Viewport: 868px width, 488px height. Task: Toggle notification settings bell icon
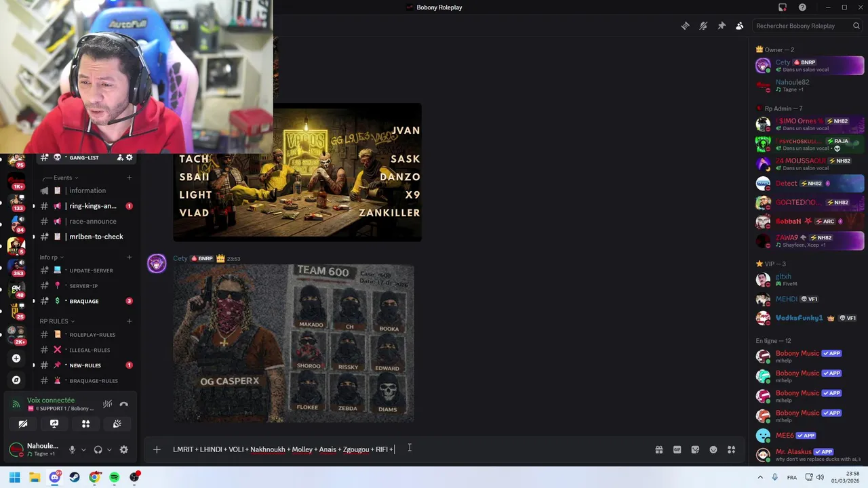[703, 26]
